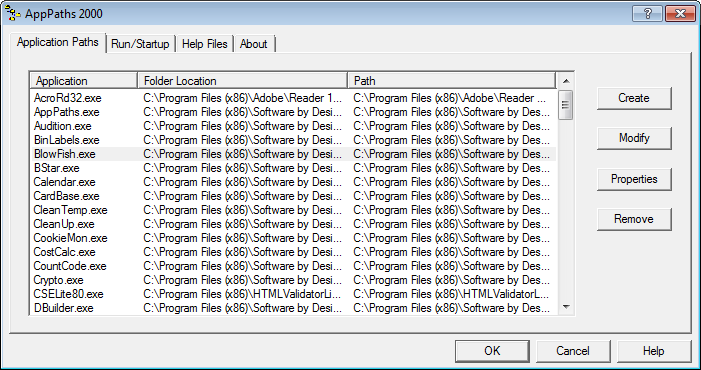Select CSELite80.exe in the list
The width and height of the screenshot is (701, 370).
[x=293, y=294]
